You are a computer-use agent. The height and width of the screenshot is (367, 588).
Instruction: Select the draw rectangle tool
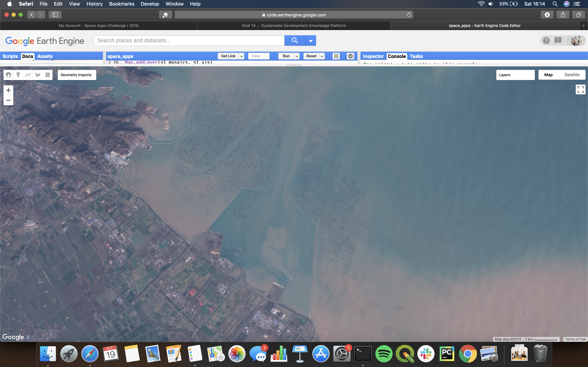click(x=48, y=75)
